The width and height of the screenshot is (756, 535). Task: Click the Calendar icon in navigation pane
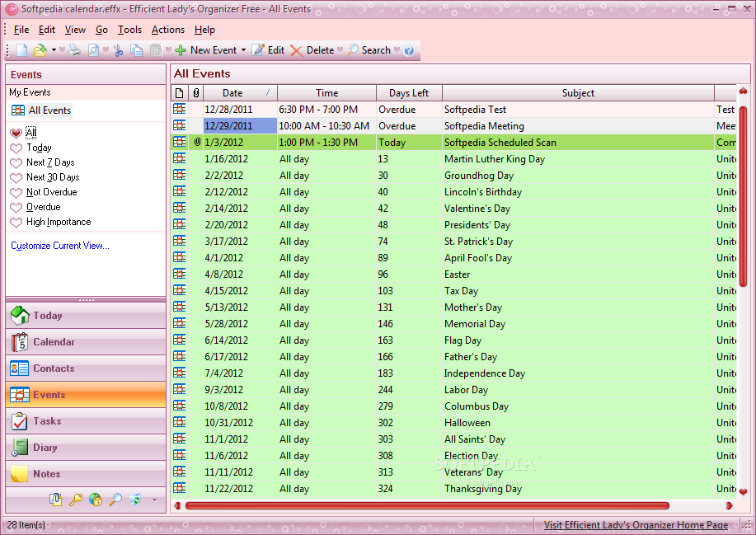click(20, 342)
